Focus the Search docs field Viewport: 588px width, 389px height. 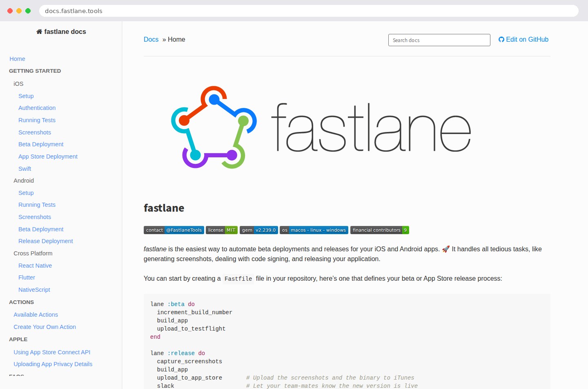tap(439, 40)
